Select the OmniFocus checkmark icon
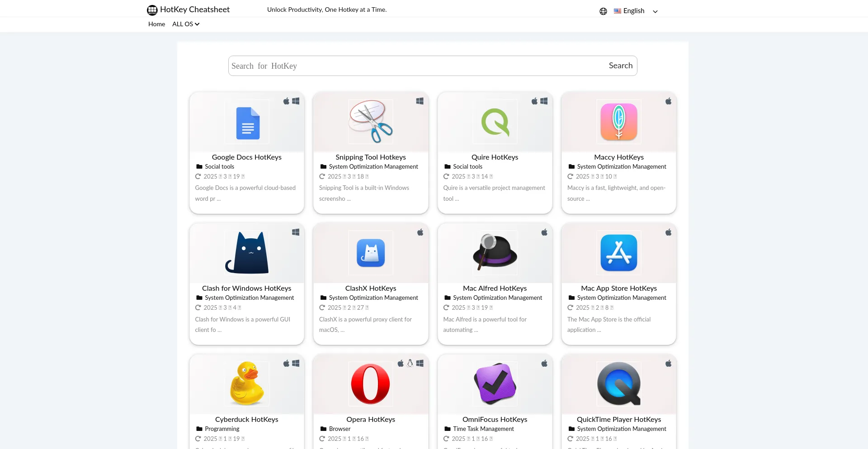 coord(495,383)
